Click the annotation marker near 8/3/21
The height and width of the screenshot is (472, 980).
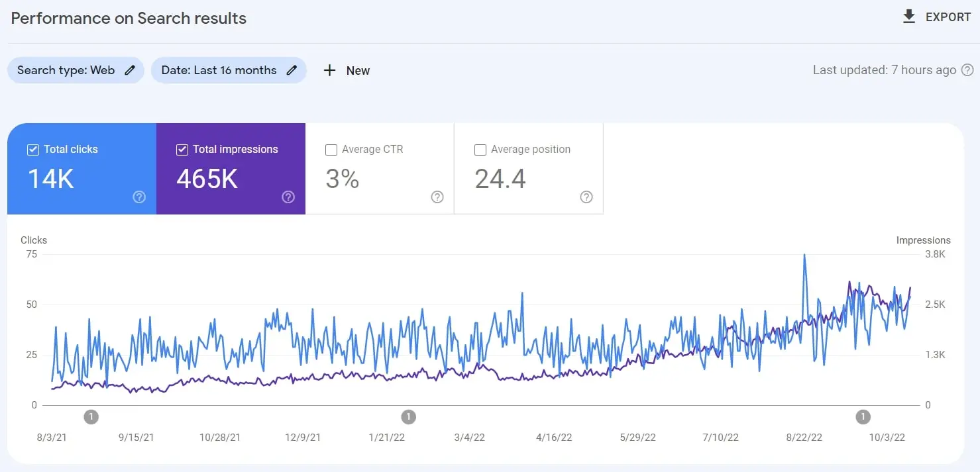pos(91,416)
